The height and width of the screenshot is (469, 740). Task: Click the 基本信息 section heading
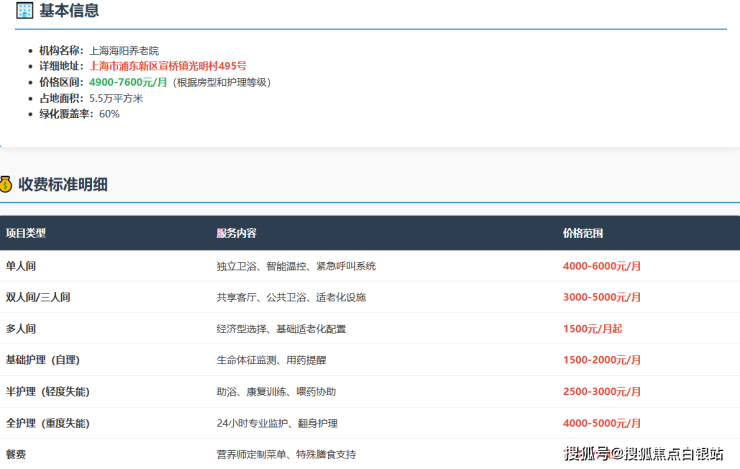(x=69, y=11)
